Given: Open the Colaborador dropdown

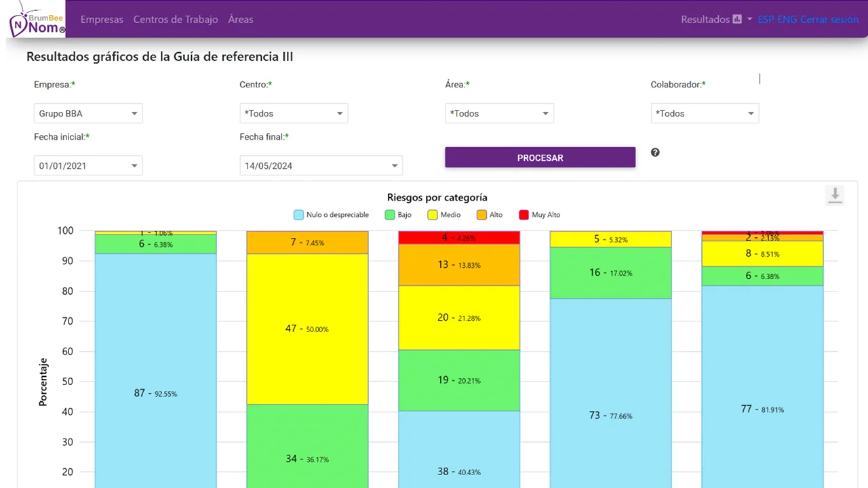Looking at the screenshot, I should [705, 113].
